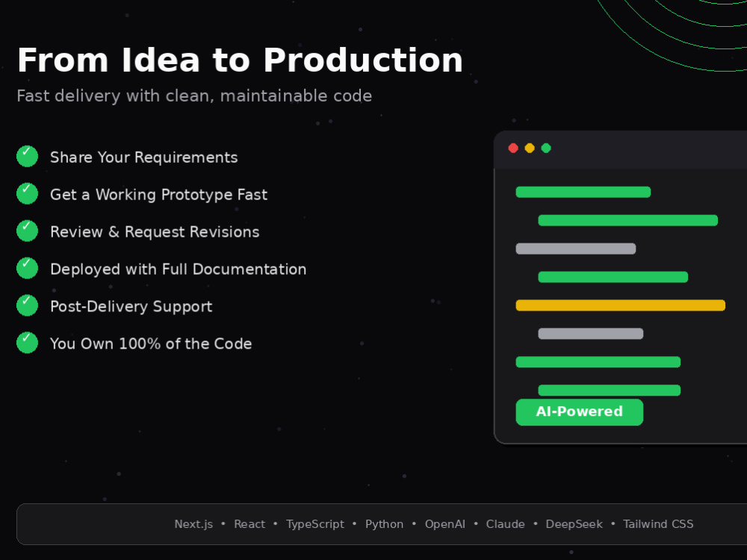
Task: Click the green dot in code window header
Action: tap(547, 148)
